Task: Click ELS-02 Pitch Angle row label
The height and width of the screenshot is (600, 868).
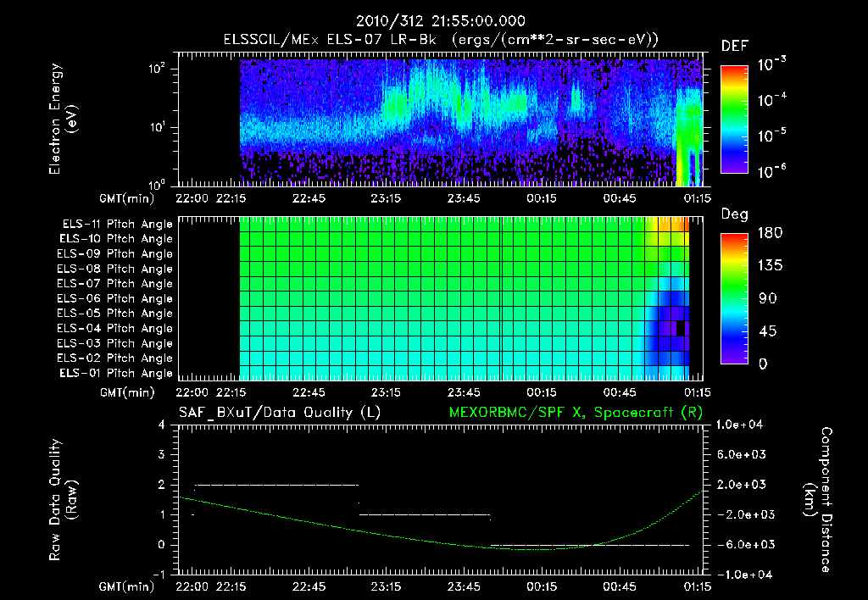Action: (115, 358)
